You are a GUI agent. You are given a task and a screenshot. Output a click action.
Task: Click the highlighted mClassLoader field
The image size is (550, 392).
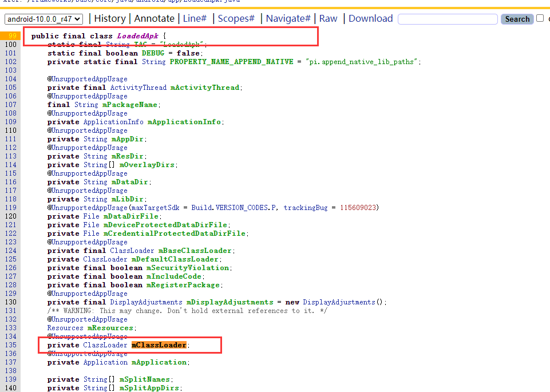(159, 345)
